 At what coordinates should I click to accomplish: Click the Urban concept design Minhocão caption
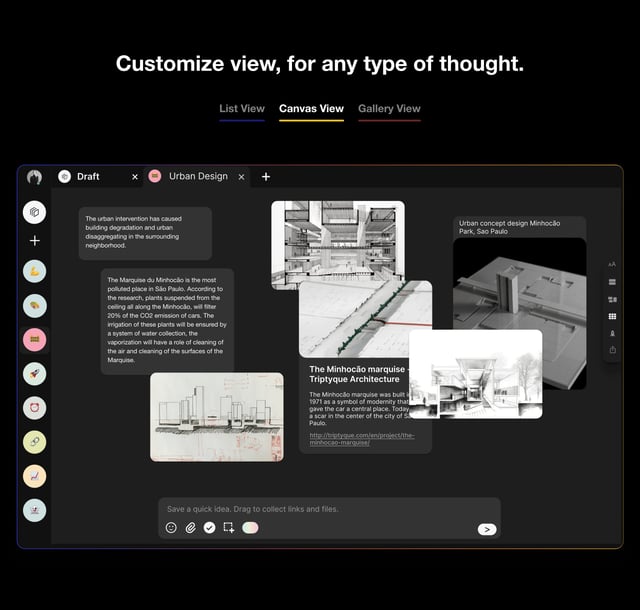pyautogui.click(x=509, y=227)
